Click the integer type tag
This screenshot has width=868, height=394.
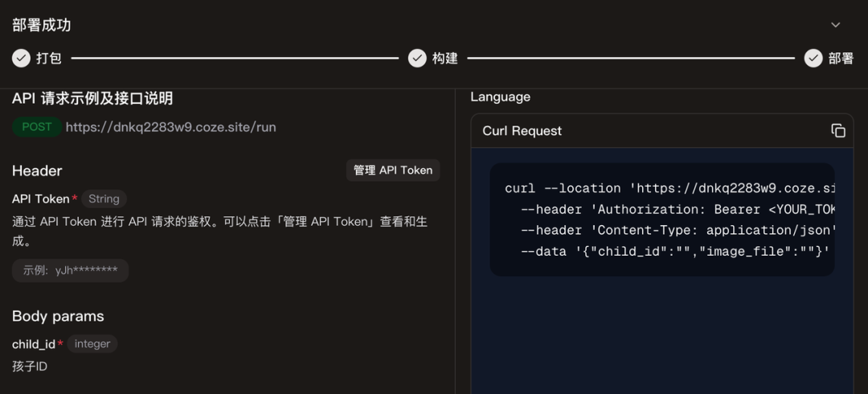(92, 344)
